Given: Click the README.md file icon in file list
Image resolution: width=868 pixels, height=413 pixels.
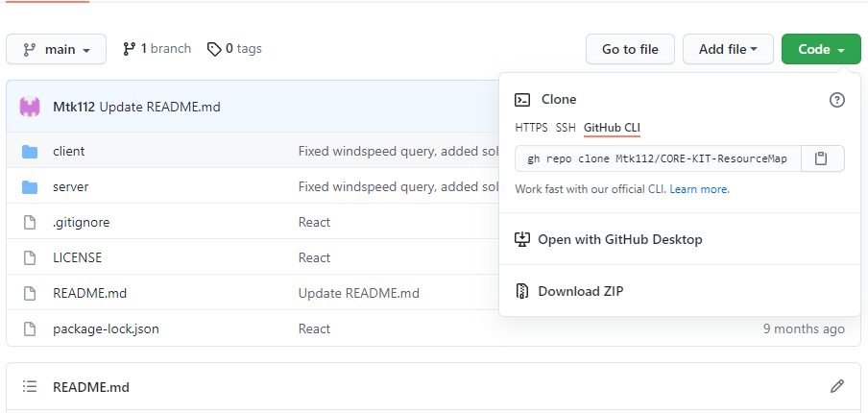Looking at the screenshot, I should click(30, 293).
